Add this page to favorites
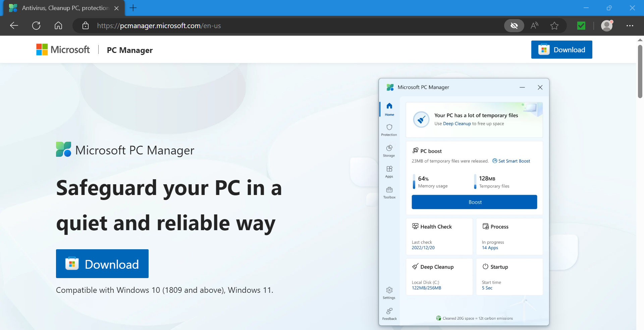This screenshot has height=330, width=644. [x=554, y=25]
